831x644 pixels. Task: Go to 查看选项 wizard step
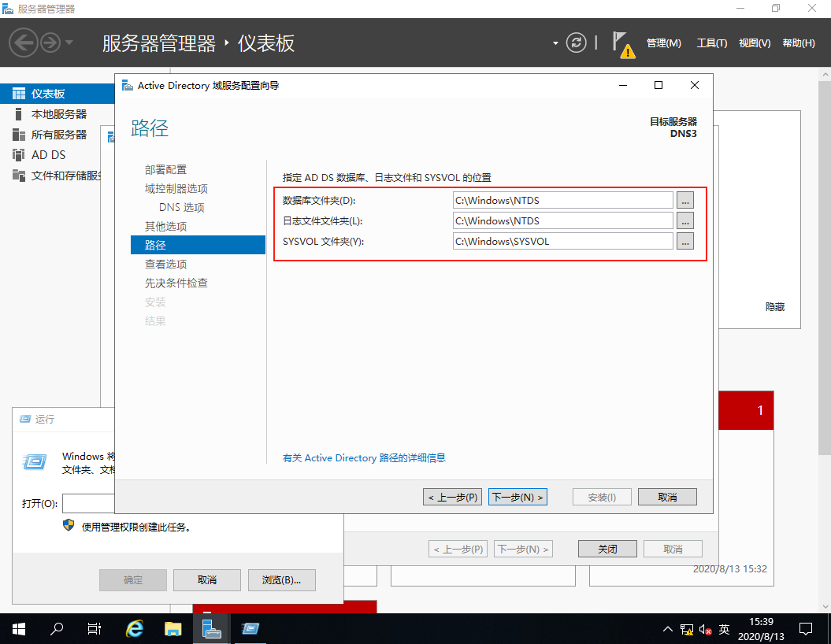click(x=165, y=265)
